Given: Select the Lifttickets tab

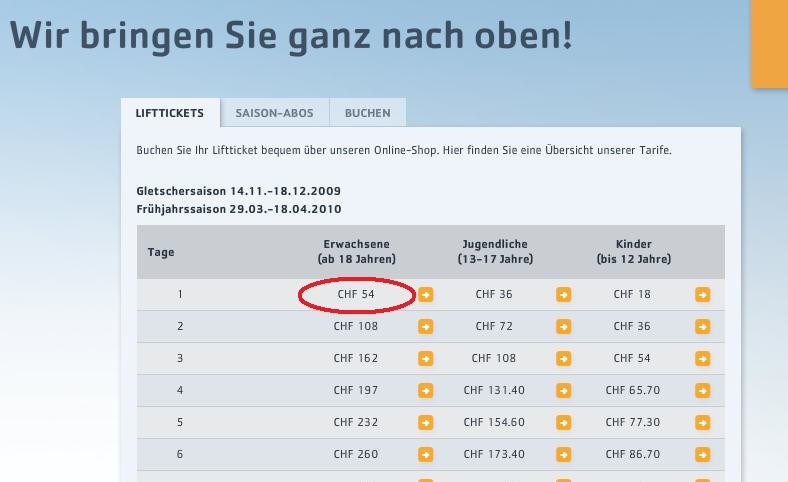Looking at the screenshot, I should coord(170,113).
